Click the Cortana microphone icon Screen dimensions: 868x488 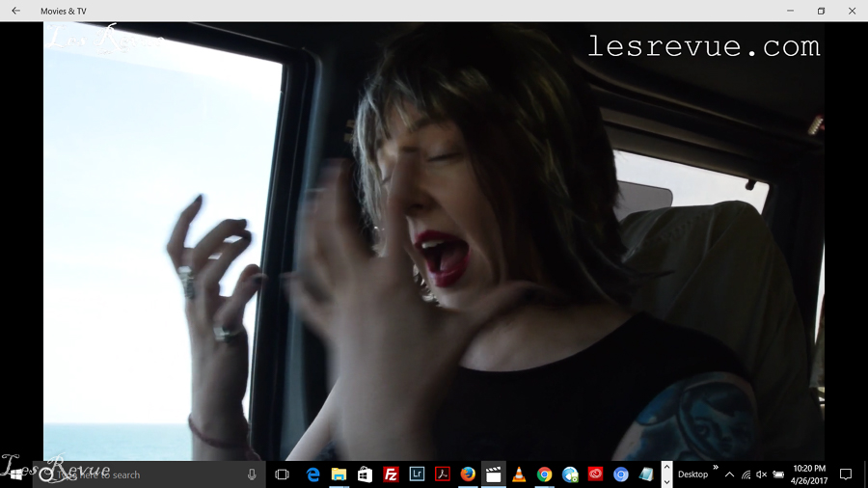pos(253,474)
